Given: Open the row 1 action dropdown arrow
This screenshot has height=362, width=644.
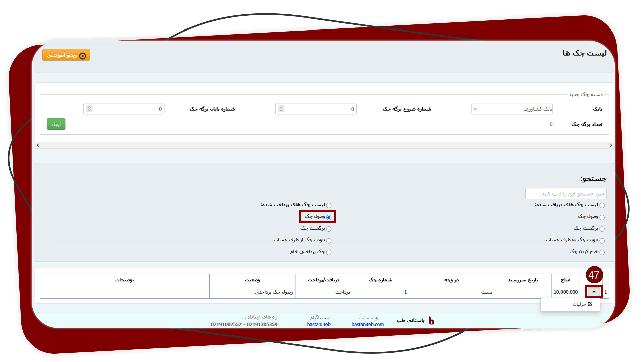Looking at the screenshot, I should point(594,292).
